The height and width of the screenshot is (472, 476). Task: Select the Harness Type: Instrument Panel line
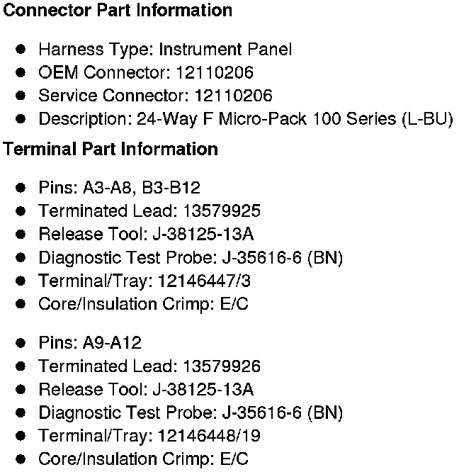coord(164,50)
